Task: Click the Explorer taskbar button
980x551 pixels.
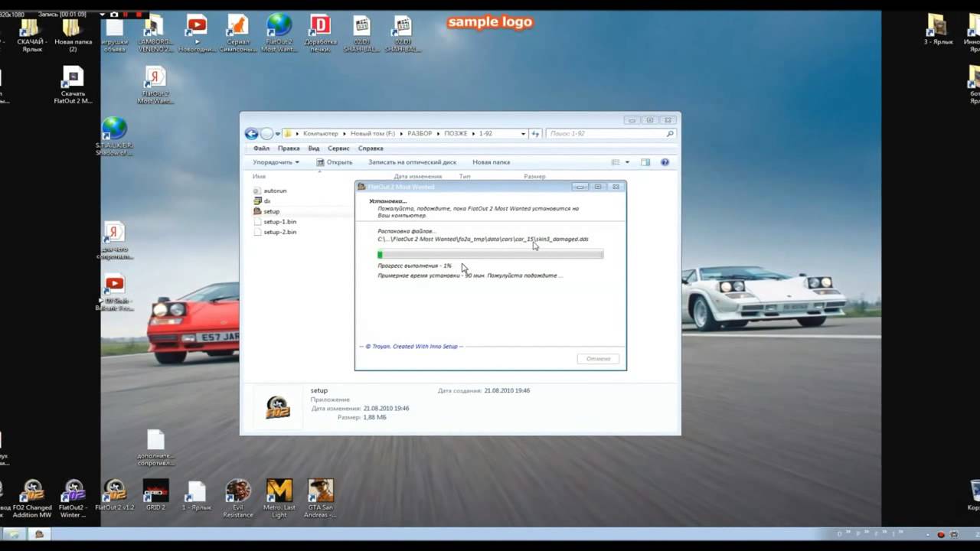Action: [13, 534]
